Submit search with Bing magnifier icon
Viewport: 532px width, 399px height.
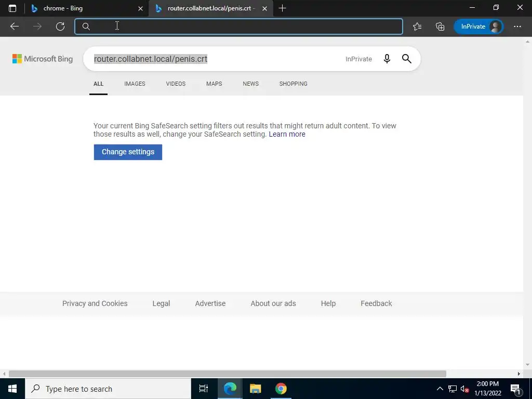tap(406, 59)
